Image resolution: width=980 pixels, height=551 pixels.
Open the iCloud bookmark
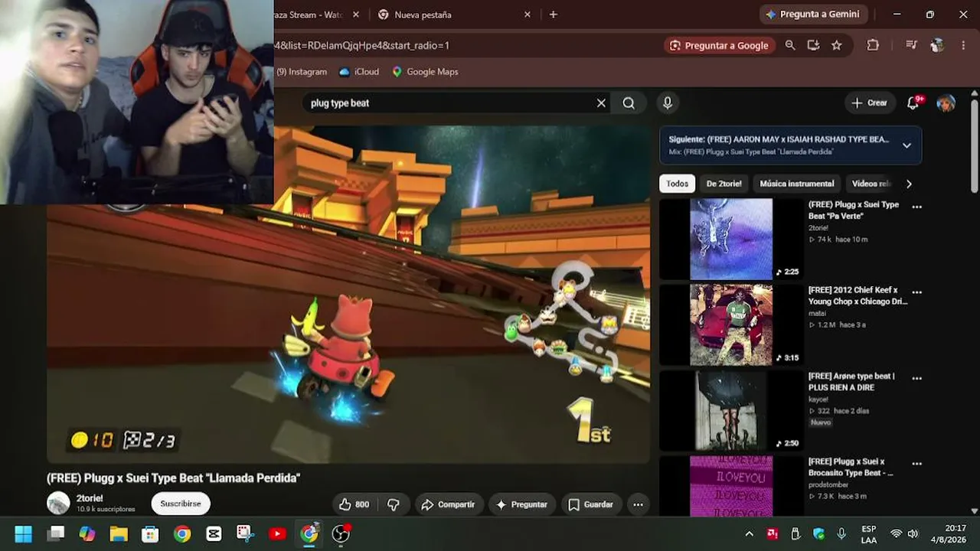click(359, 72)
